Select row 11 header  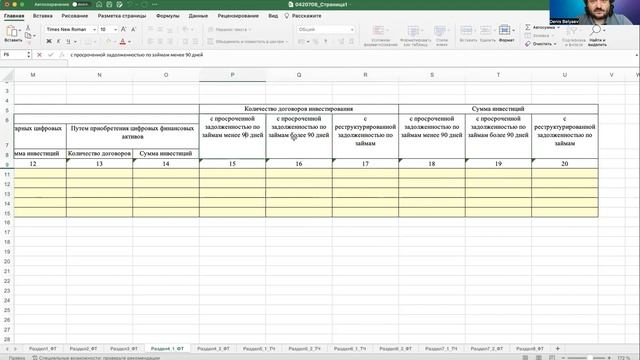[7, 174]
